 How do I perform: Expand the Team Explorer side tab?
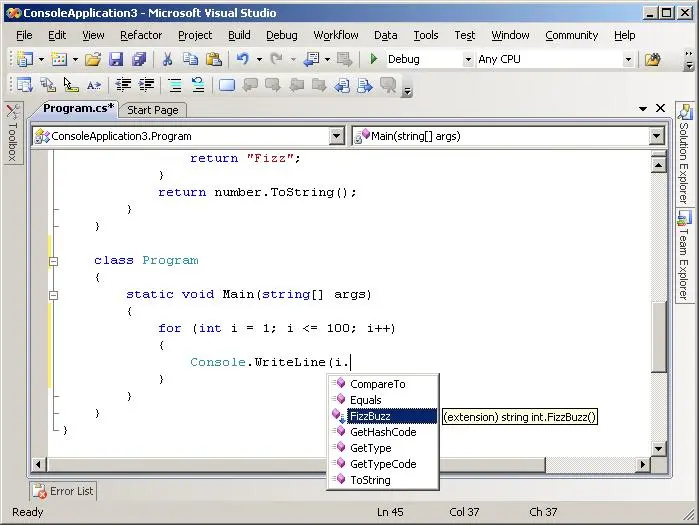click(684, 255)
